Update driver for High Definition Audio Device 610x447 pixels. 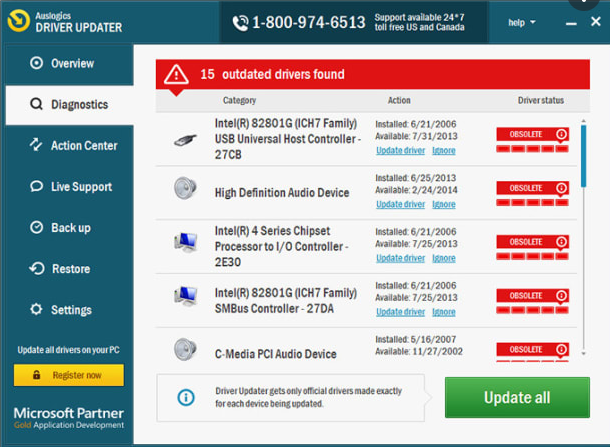(400, 204)
